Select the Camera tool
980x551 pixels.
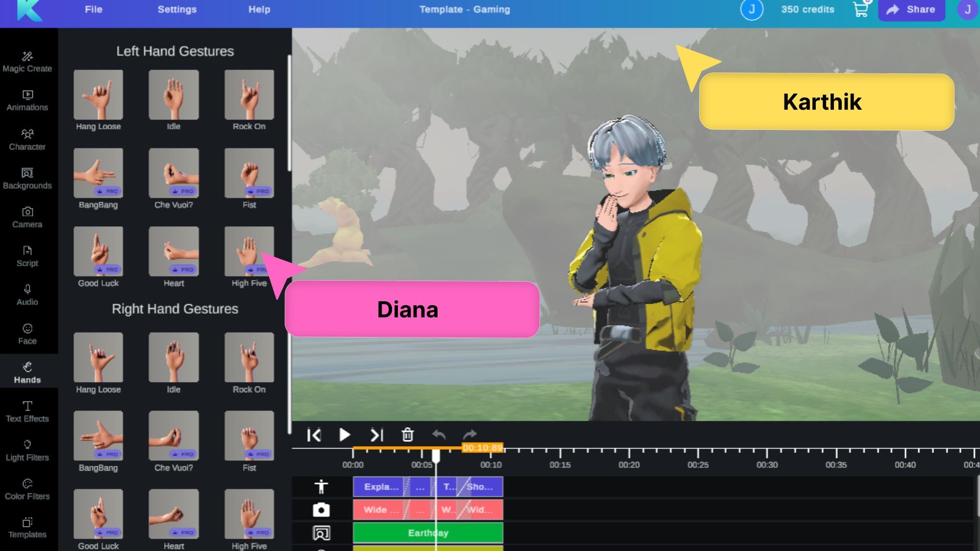(27, 216)
